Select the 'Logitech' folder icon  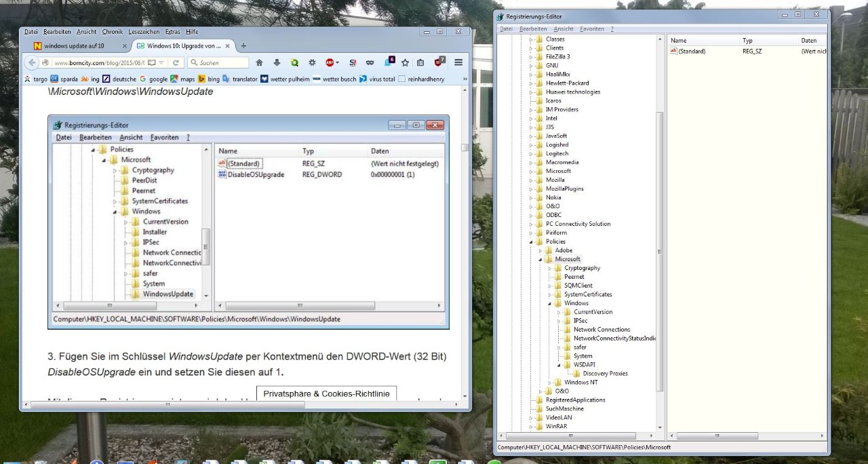pos(540,154)
